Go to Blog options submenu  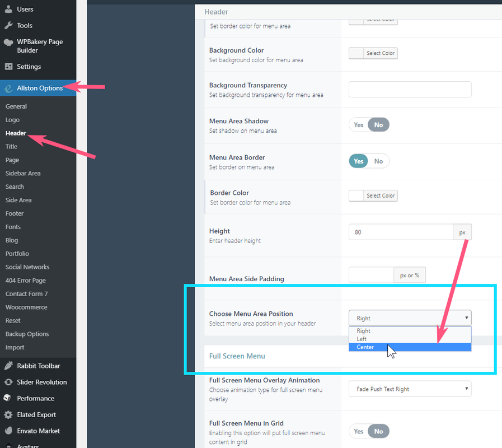pyautogui.click(x=12, y=240)
